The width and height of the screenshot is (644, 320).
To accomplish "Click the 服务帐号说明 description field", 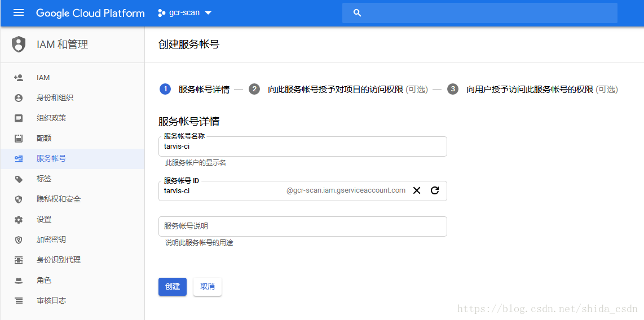I will coord(303,226).
